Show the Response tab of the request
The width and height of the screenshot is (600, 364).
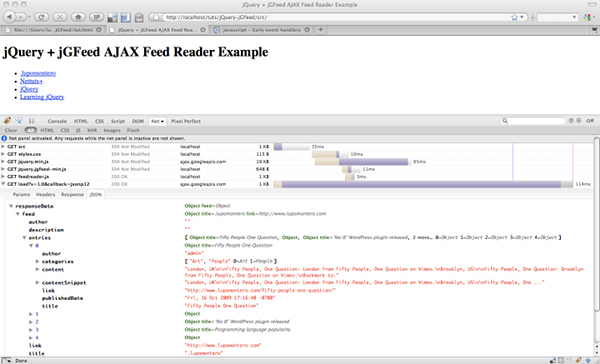[x=72, y=194]
